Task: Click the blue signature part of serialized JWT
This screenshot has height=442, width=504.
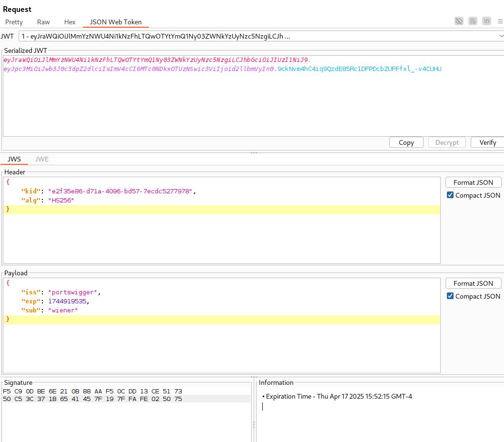Action: (x=359, y=69)
